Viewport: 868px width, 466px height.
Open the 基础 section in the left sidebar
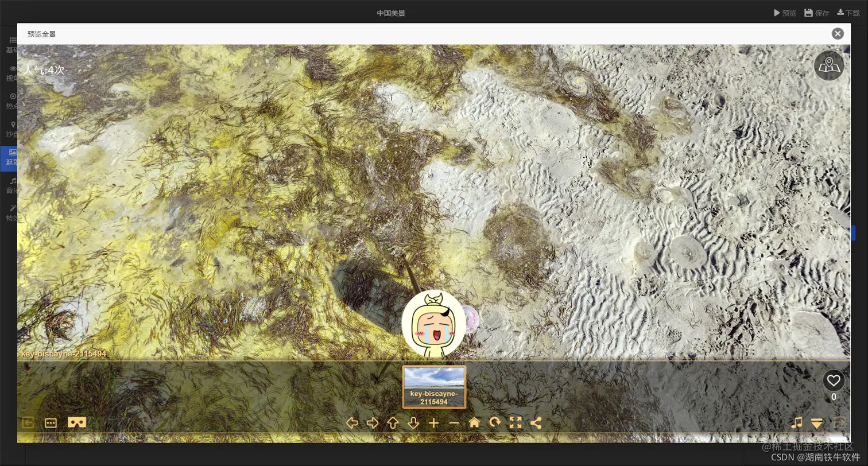[11, 45]
